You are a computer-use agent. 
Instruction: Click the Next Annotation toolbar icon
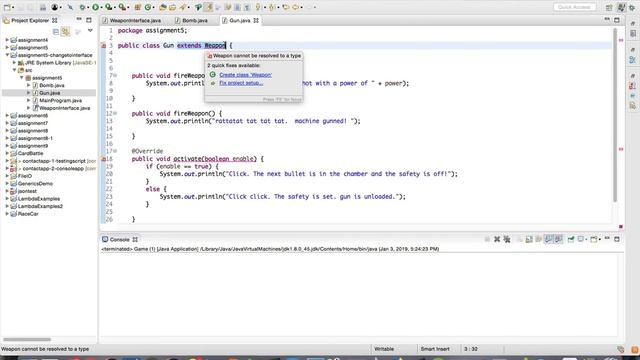pos(258,7)
